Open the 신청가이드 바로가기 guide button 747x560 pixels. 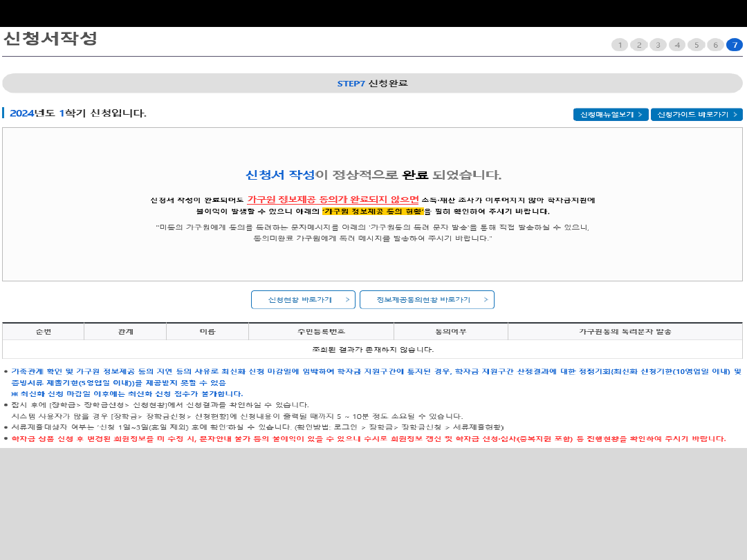tap(696, 115)
